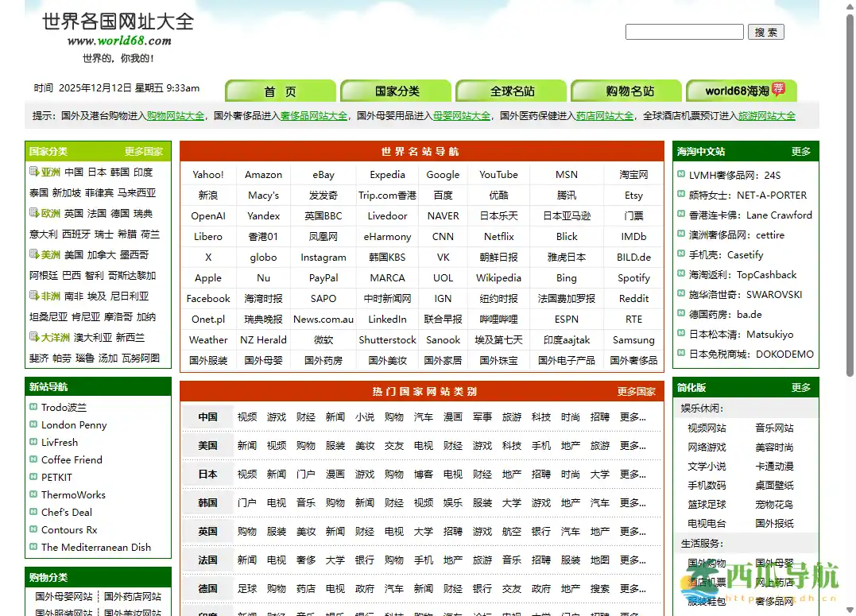The width and height of the screenshot is (856, 616).
Task: Click the icon next to PETKIT entry
Action: coord(32,477)
